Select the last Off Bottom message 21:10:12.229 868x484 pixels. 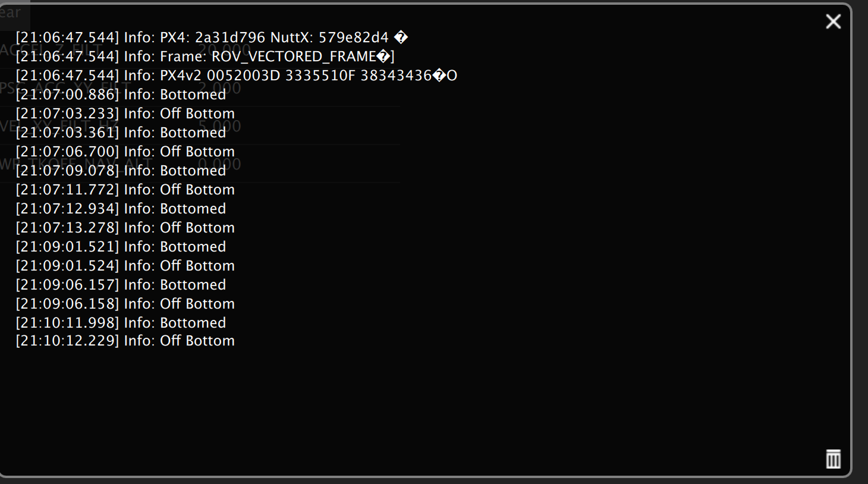(x=125, y=341)
